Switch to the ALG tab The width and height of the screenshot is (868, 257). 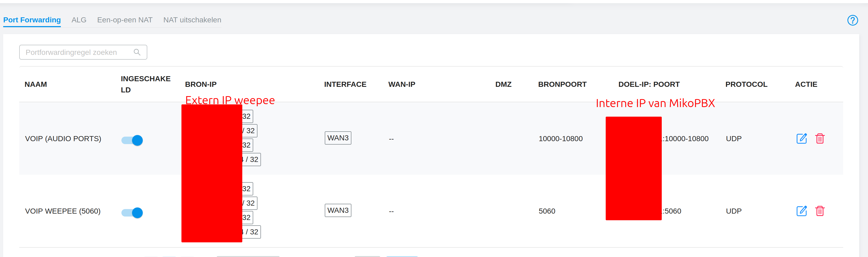click(79, 20)
